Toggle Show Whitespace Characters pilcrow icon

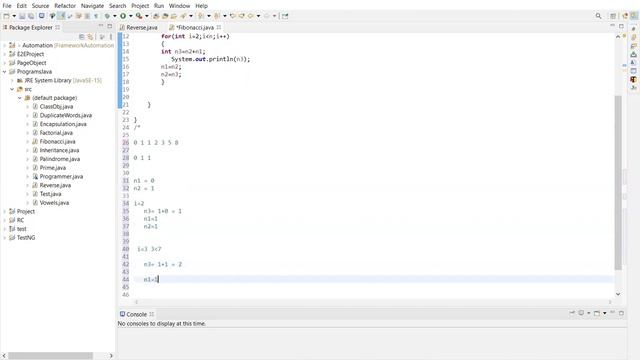coord(96,16)
